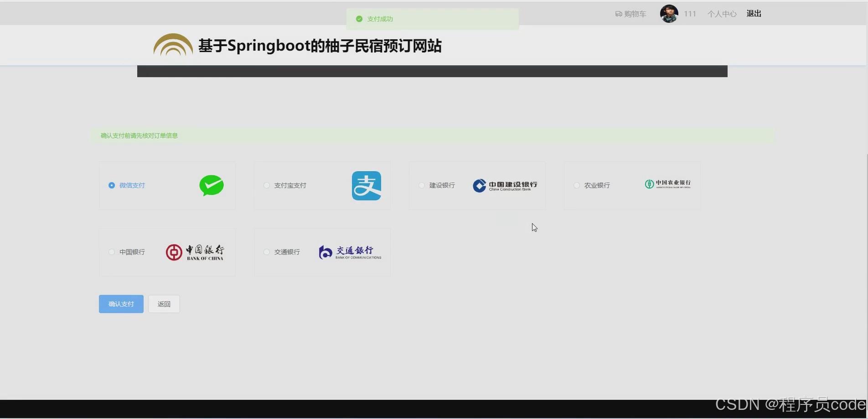Click the WeChat Pay green logo
The width and height of the screenshot is (868, 419).
pos(212,185)
